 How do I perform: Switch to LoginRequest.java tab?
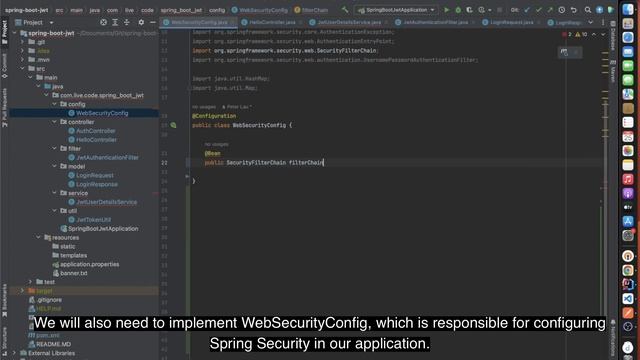[511, 22]
